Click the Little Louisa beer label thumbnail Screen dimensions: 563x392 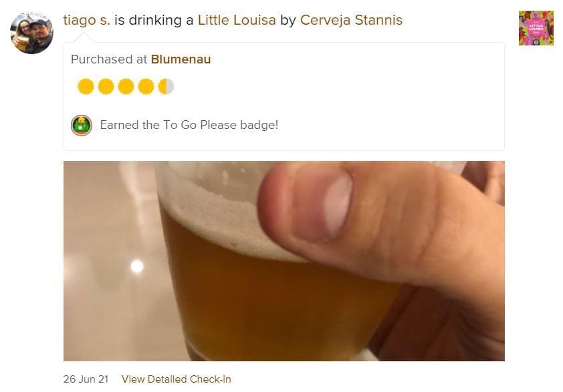536,28
